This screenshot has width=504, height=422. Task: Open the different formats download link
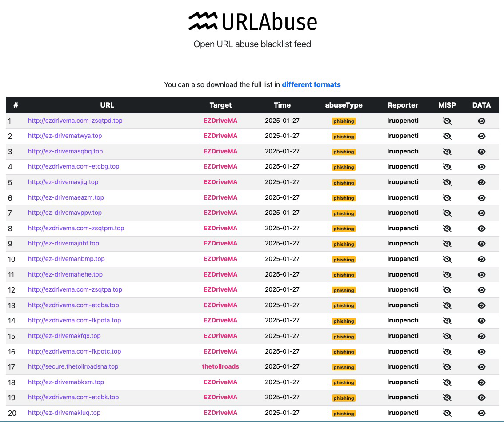(311, 84)
